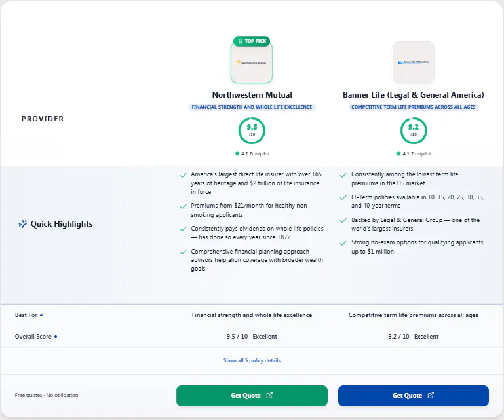Click the 9.2 score ring

414,130
